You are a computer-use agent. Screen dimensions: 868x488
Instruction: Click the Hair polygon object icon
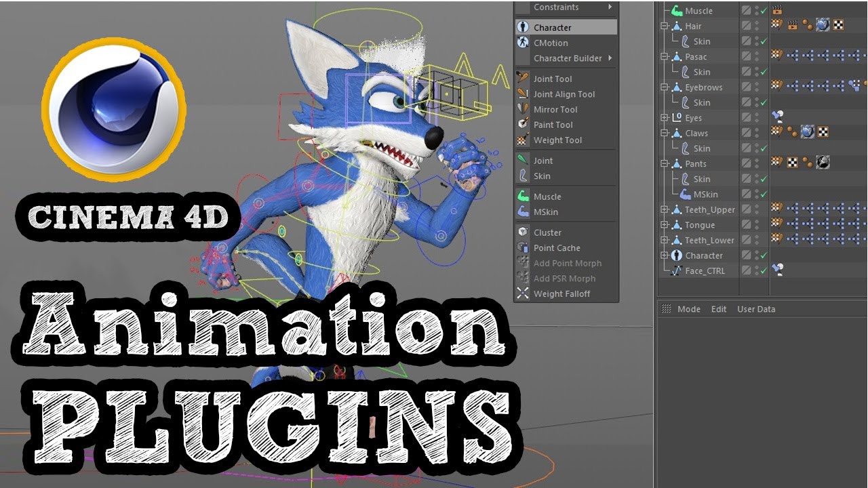pyautogui.click(x=676, y=26)
